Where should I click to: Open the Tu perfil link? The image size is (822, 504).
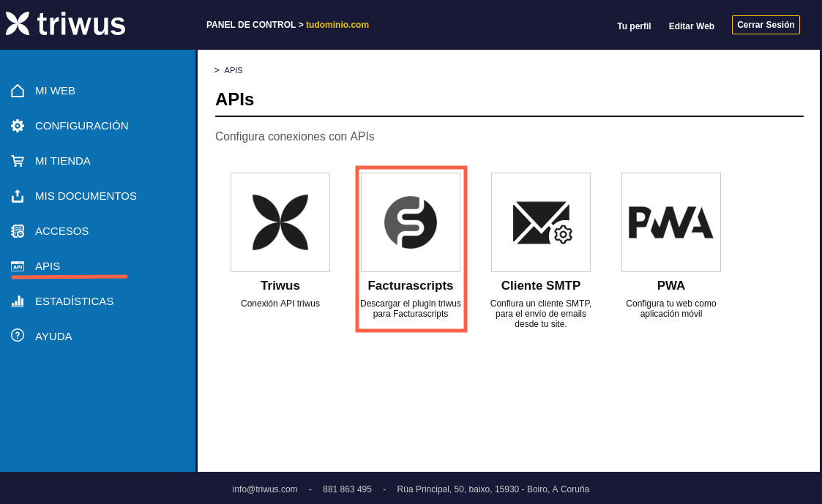pos(634,26)
